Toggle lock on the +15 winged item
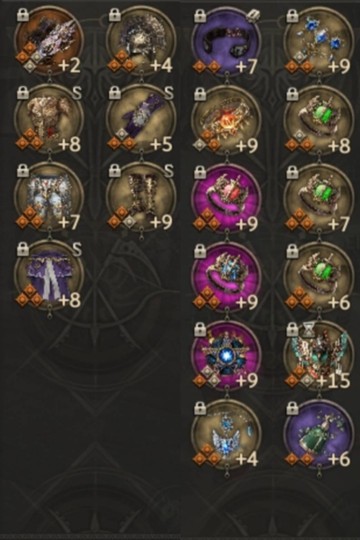The height and width of the screenshot is (540, 360). point(292,329)
